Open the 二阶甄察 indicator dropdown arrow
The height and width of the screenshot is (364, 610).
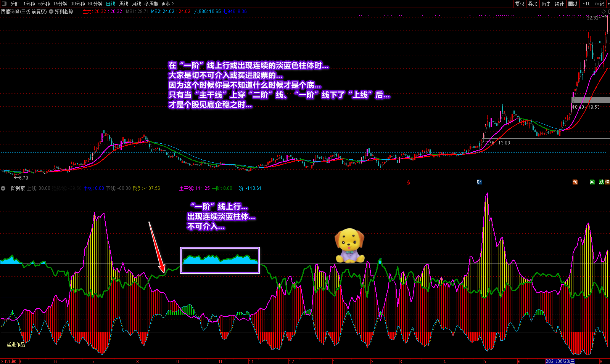point(3,188)
